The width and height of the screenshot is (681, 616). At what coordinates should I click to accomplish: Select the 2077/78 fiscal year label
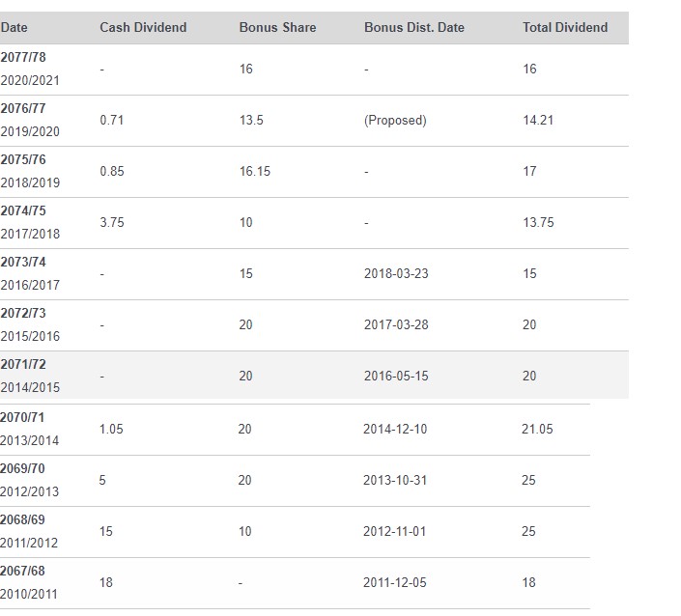[x=23, y=58]
